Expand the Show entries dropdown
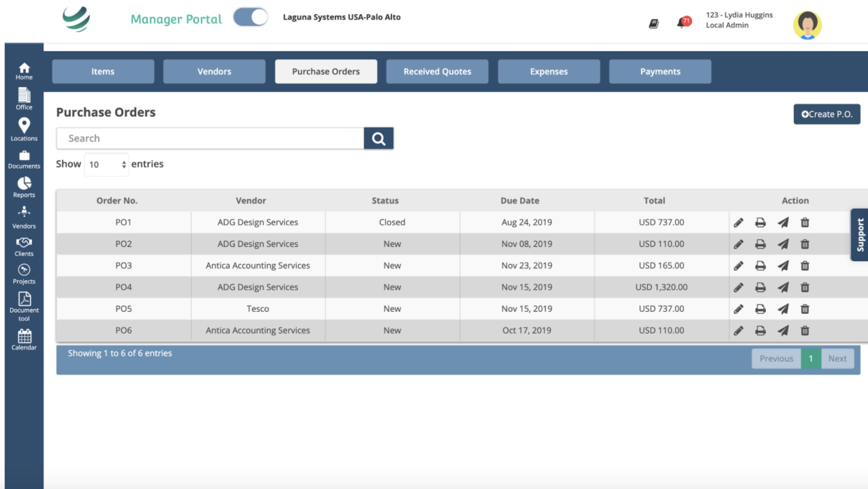Viewport: 868px width, 489px height. click(106, 164)
